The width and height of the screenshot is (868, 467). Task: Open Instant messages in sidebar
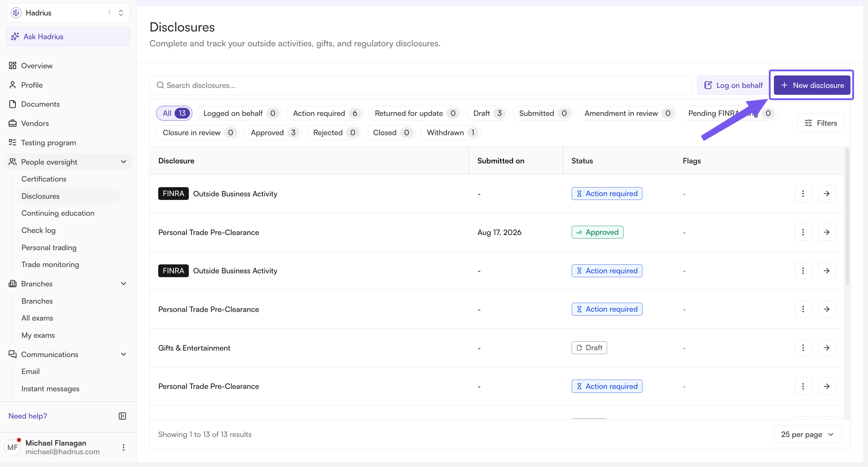pos(50,389)
